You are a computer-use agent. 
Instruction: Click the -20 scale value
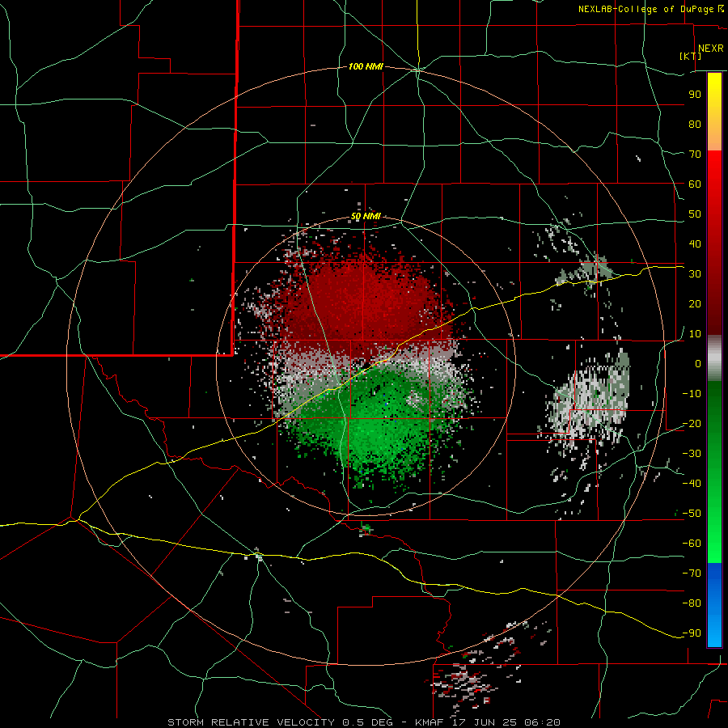pyautogui.click(x=692, y=423)
